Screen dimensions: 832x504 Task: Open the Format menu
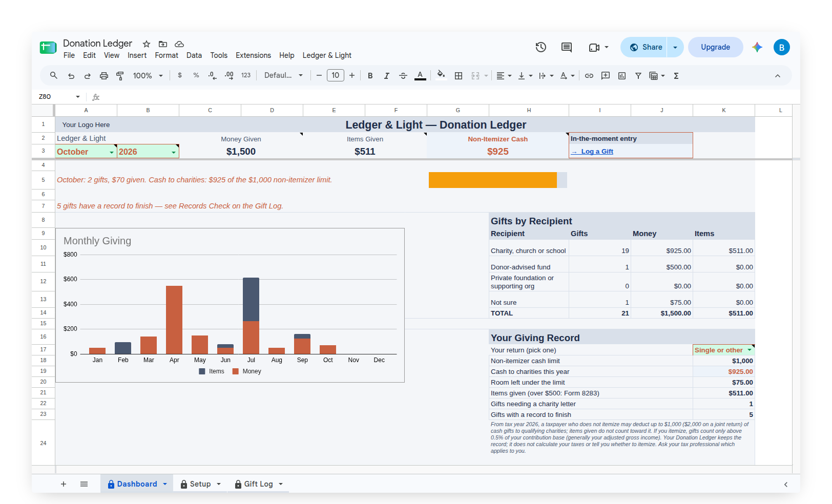(x=167, y=55)
